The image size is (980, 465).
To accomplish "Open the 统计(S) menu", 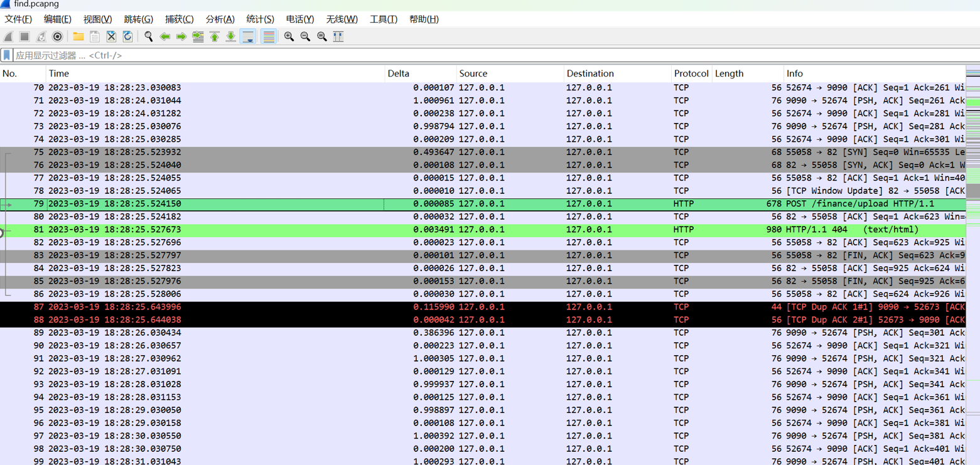I will point(260,19).
